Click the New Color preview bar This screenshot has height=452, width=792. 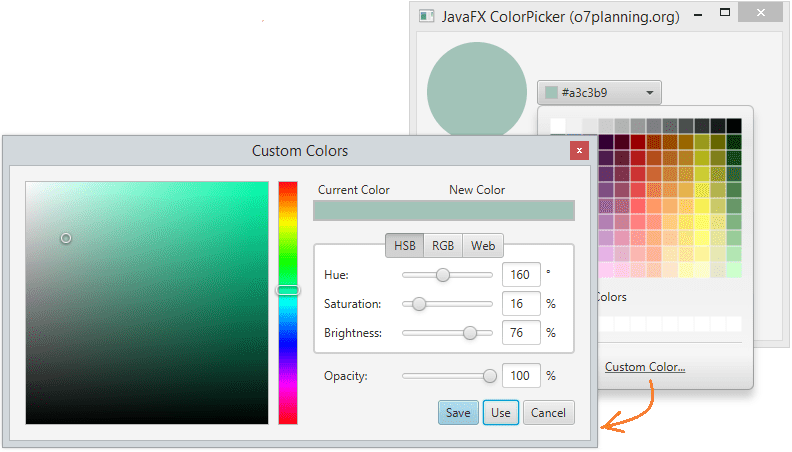(509, 211)
